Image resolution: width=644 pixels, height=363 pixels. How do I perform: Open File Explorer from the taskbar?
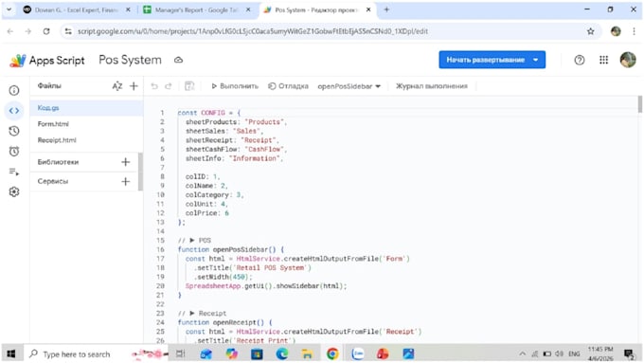(x=307, y=354)
